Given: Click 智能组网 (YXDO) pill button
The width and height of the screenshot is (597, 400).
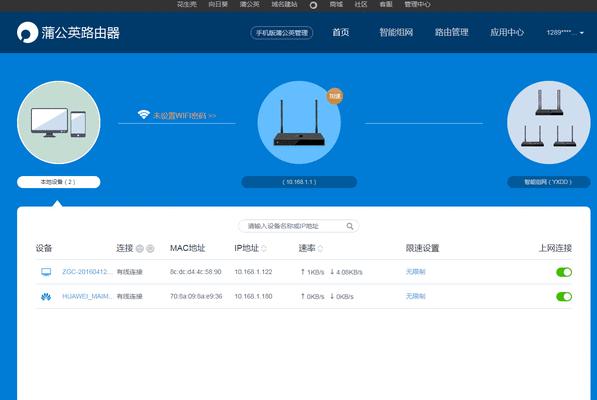Looking at the screenshot, I should click(549, 182).
